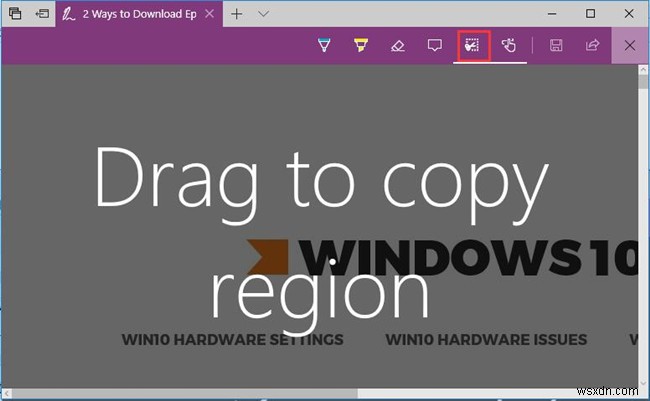Select the Ballpoint pen tool
650x401 pixels.
(324, 45)
